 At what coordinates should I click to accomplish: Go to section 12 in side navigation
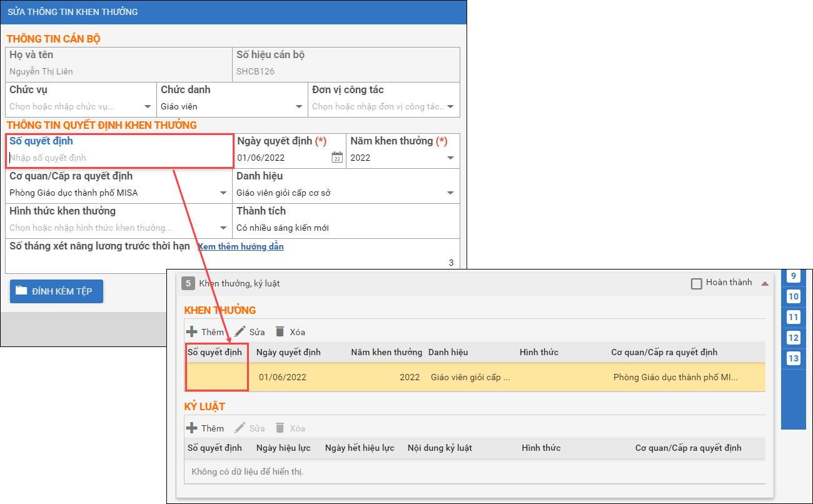(793, 338)
